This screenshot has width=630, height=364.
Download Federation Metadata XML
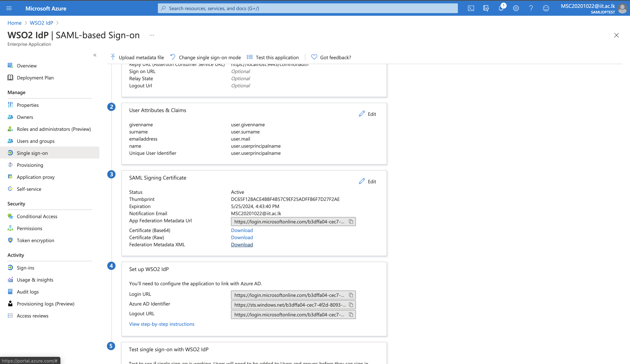[242, 244]
